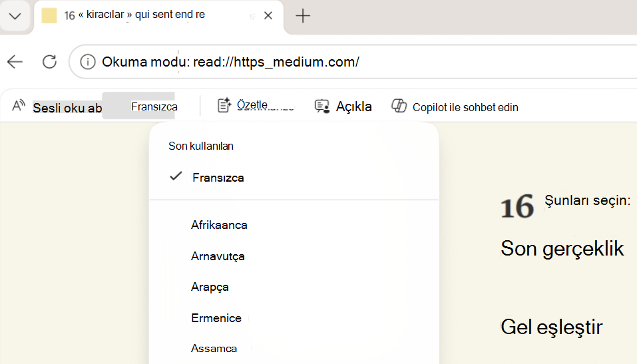637x364 pixels.
Task: Expand the tab search chevron
Action: coord(15,16)
